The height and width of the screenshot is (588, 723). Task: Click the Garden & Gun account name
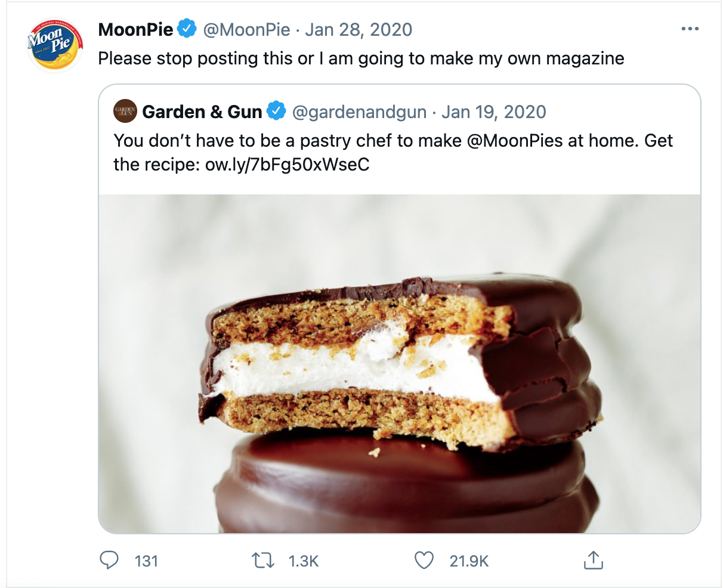(x=202, y=112)
